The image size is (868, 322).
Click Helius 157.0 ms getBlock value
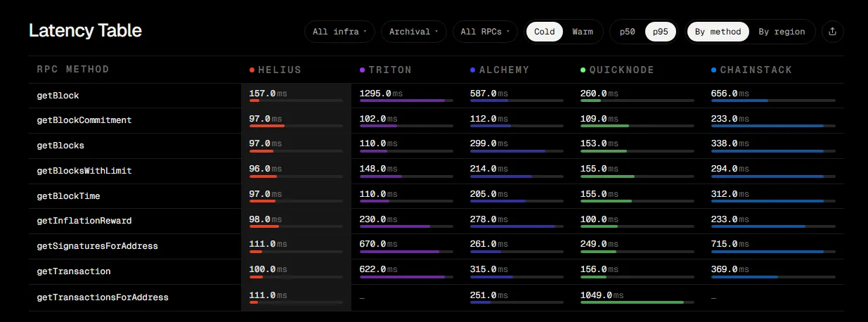268,93
